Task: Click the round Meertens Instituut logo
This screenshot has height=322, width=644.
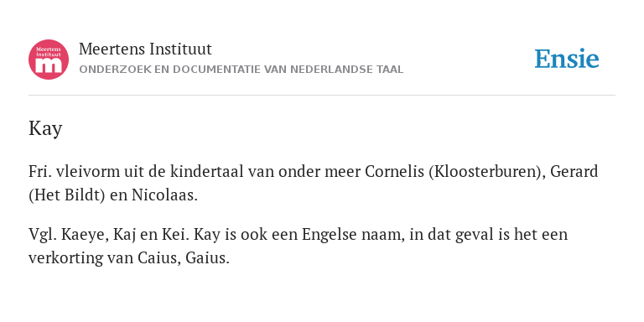Action: pos(49,60)
